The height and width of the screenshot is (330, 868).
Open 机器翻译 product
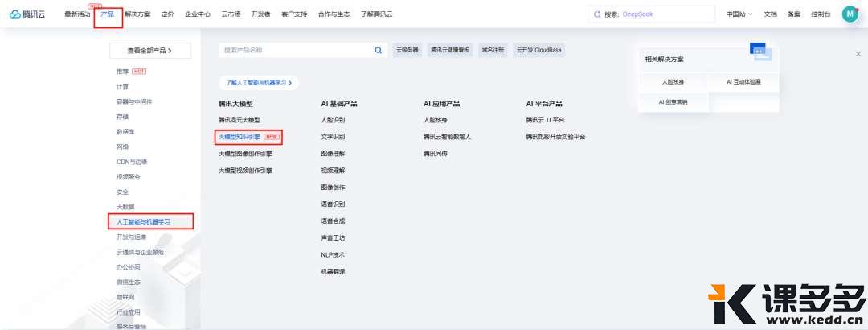(x=333, y=272)
